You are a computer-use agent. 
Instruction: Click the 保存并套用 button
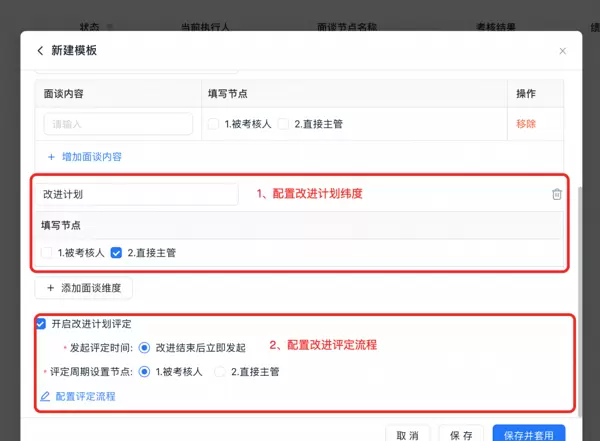pyautogui.click(x=528, y=435)
